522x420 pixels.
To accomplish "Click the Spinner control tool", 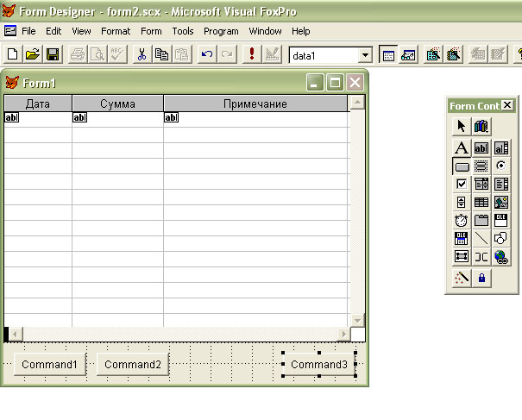I will tap(462, 202).
